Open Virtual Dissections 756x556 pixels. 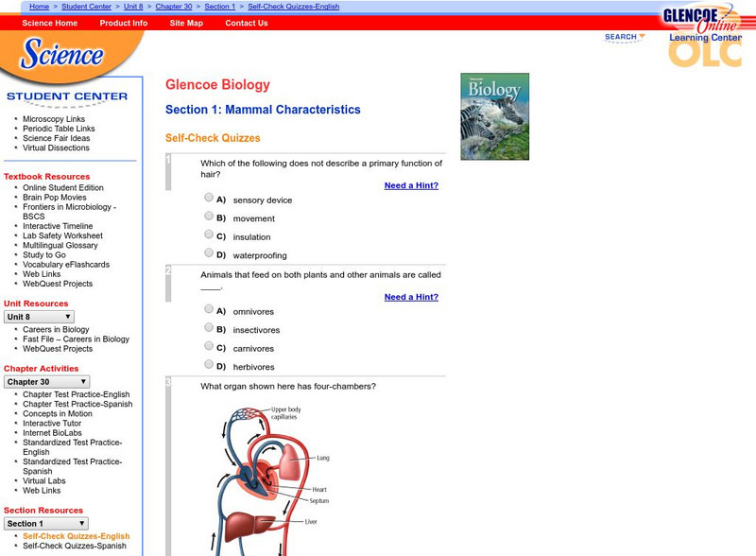(56, 148)
